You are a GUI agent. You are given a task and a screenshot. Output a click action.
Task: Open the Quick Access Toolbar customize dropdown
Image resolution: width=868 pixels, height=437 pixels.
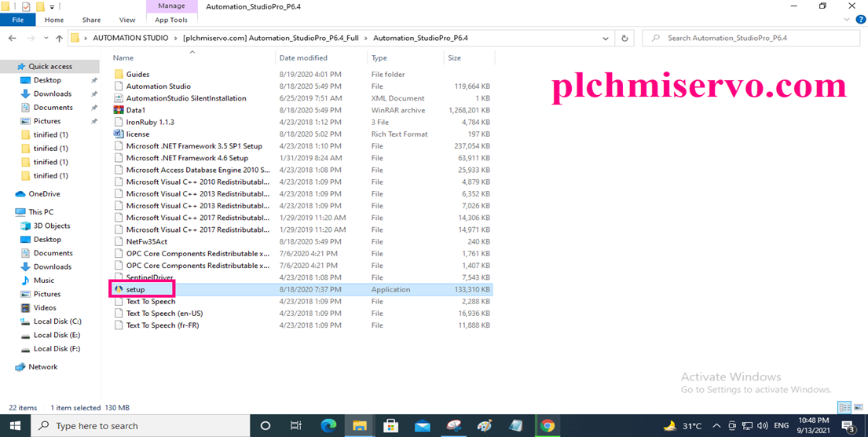(53, 6)
